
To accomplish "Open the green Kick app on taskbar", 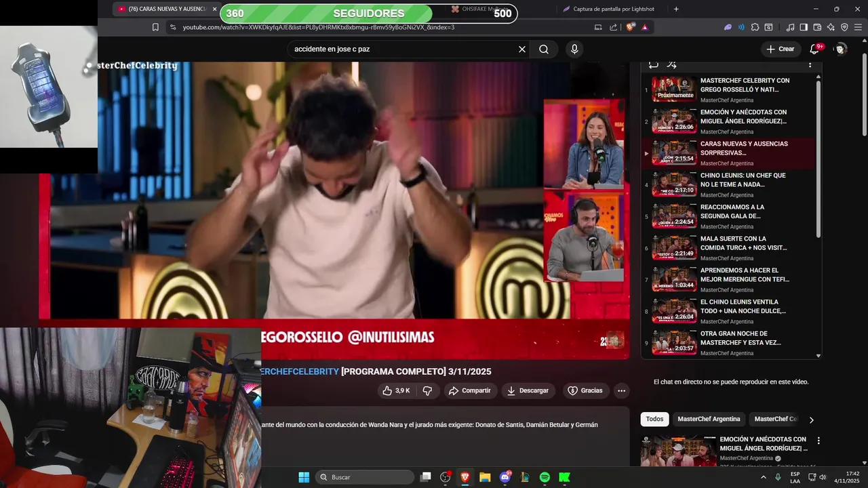I will click(564, 477).
